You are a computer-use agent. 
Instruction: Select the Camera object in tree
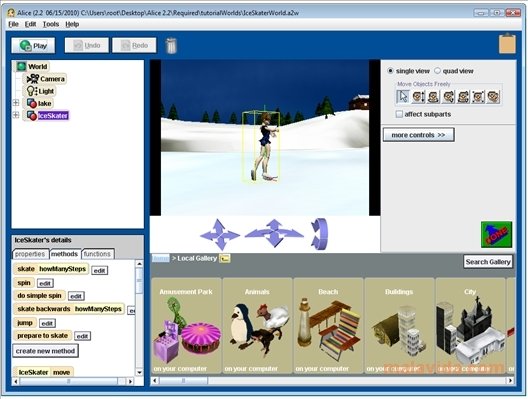coord(46,79)
